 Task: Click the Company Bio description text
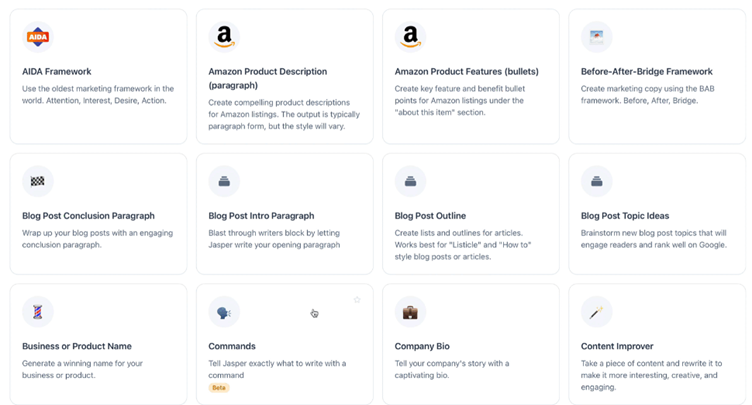[x=452, y=369]
